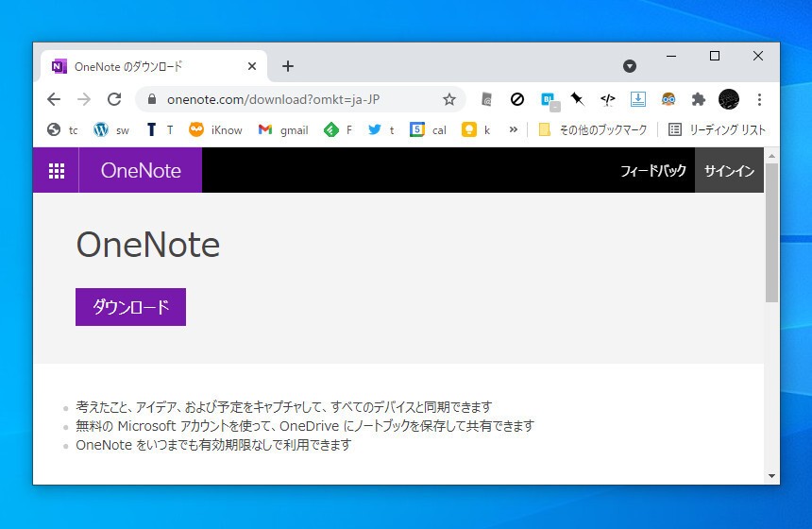Screen dimensions: 812x529
Task: Open the k Keep bookmark
Action: pos(475,129)
